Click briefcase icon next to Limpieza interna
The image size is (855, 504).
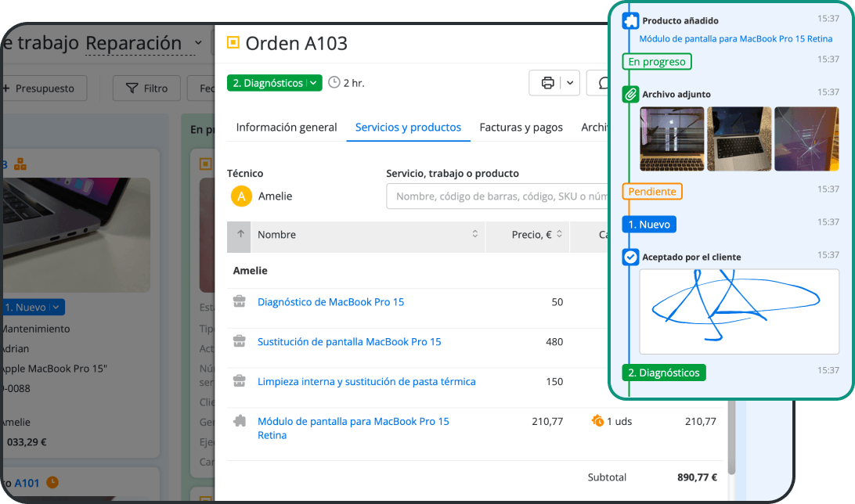(240, 381)
